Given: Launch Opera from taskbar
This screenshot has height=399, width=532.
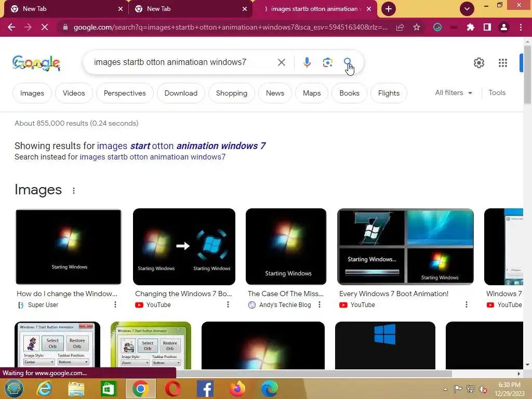Looking at the screenshot, I should pos(172,389).
